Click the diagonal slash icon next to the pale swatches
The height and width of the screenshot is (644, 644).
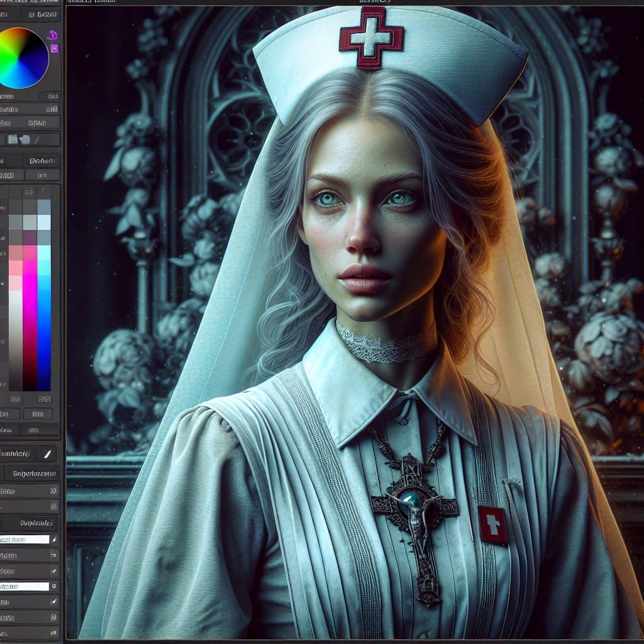point(37,140)
